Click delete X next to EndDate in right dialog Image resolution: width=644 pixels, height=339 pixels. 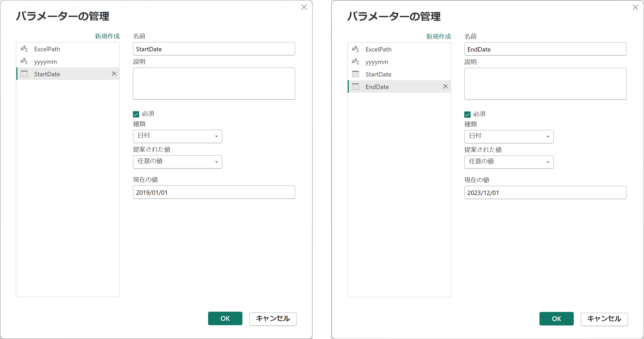click(x=446, y=86)
